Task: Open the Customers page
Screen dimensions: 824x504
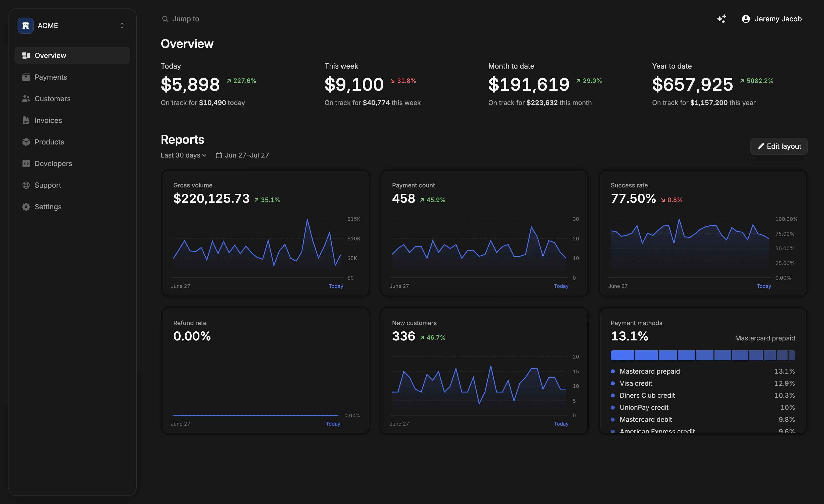Action: pos(72,99)
